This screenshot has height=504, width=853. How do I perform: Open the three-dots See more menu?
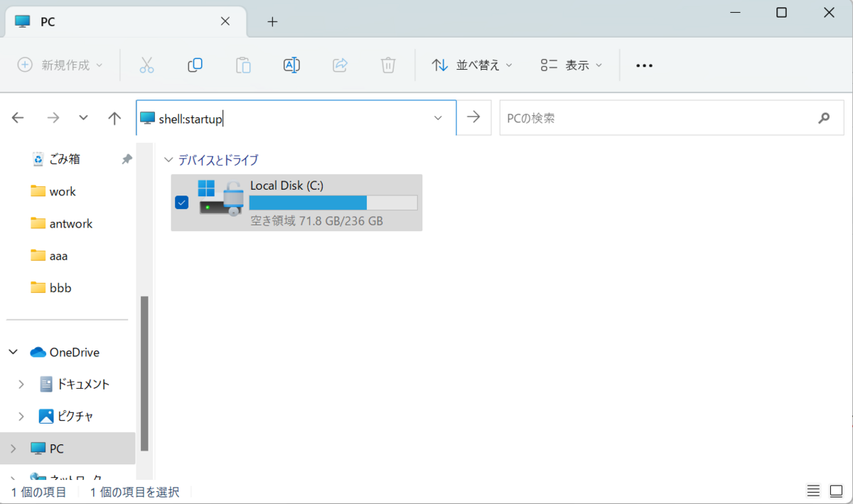(644, 65)
